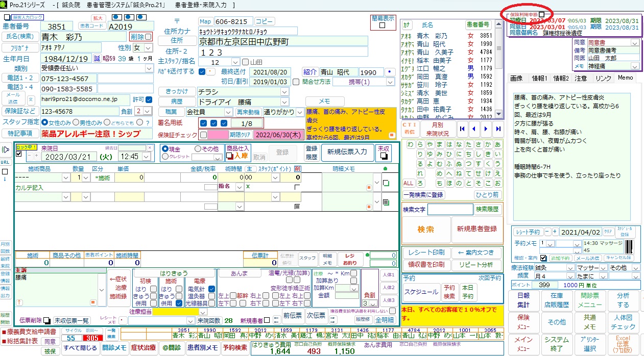Open the 情報1 tab
Viewport: 644px width, 356px height.
(x=539, y=78)
